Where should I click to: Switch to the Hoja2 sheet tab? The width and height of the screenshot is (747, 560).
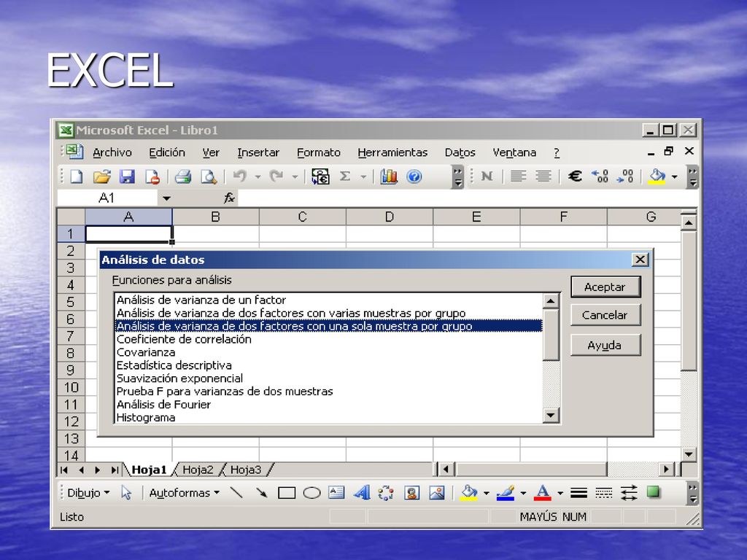point(198,470)
